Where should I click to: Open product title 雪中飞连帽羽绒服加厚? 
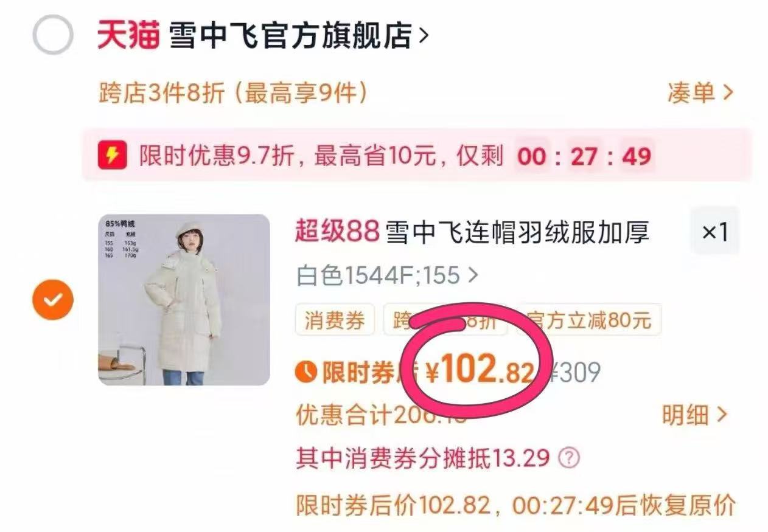pos(518,232)
